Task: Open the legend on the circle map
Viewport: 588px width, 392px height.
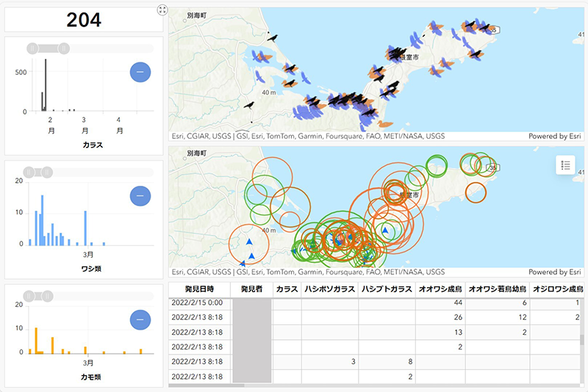Action: tap(565, 165)
